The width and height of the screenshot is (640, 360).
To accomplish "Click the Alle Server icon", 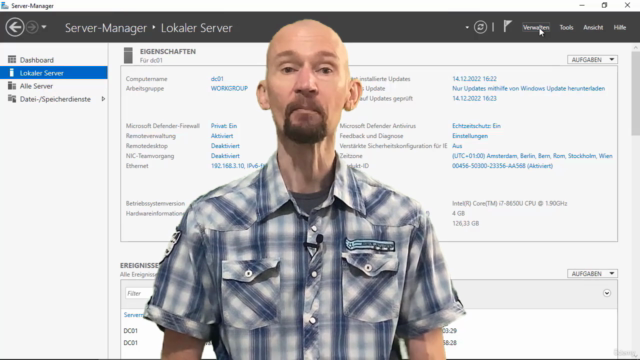I will pos(12,86).
